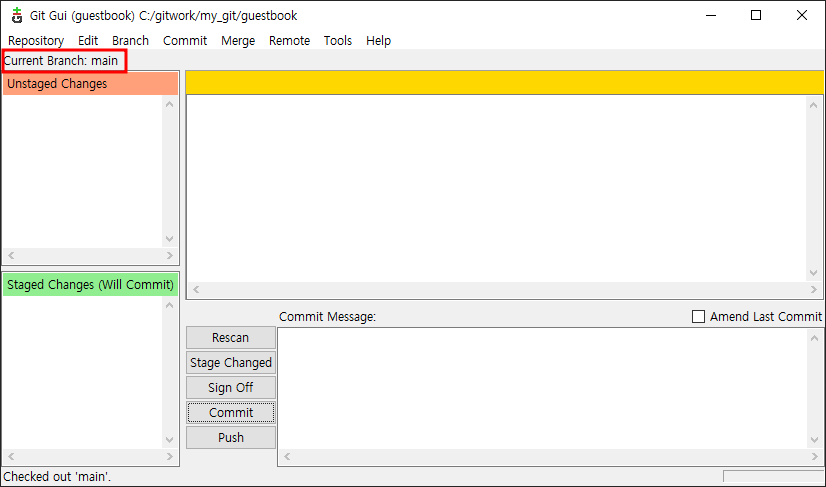Click the Checked out 'main' status message

[57, 477]
